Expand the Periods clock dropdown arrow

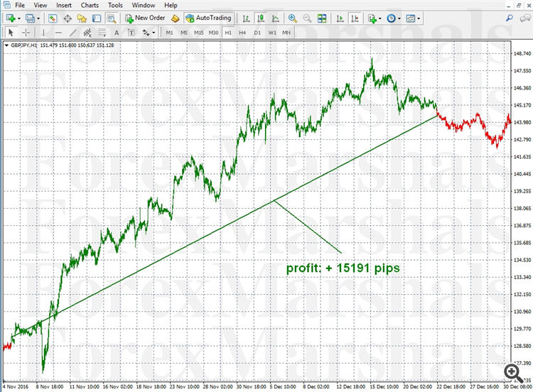[x=399, y=18]
